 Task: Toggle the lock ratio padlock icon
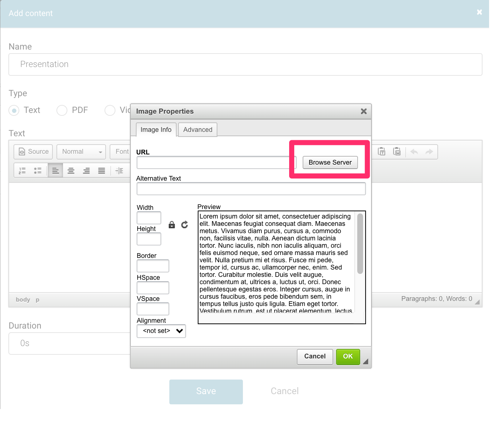click(172, 225)
